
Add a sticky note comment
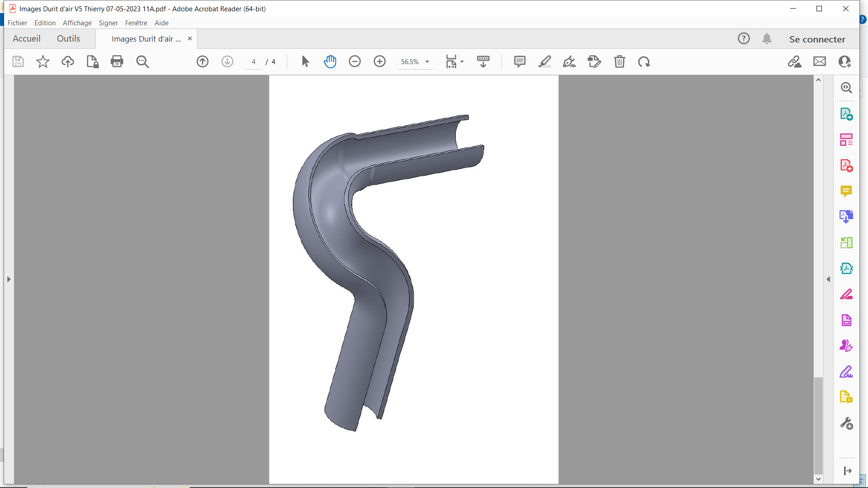tap(520, 61)
